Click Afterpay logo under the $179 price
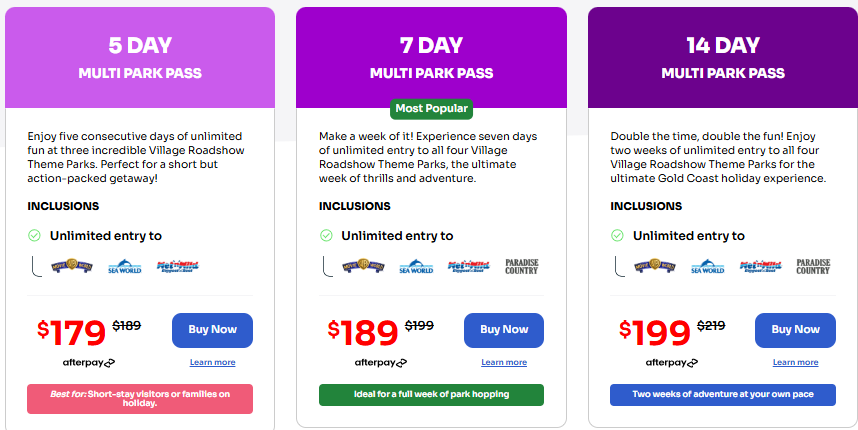858x430 pixels. point(90,362)
